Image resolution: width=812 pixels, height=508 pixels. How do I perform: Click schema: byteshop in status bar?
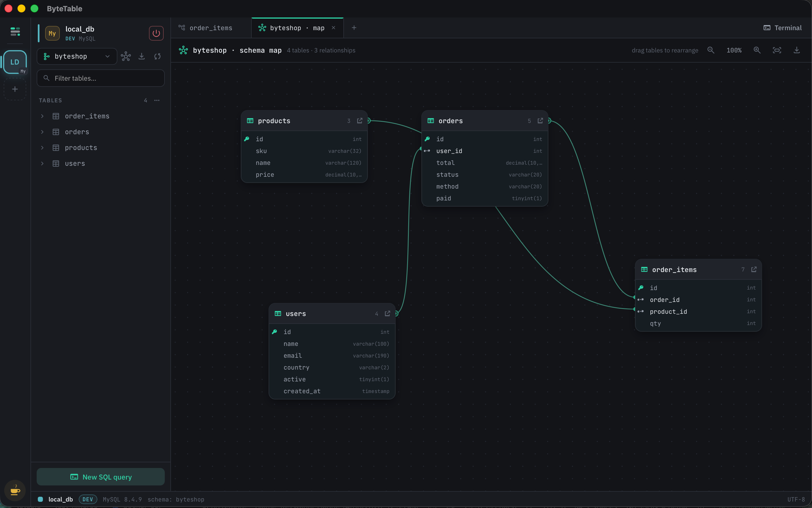click(x=176, y=499)
